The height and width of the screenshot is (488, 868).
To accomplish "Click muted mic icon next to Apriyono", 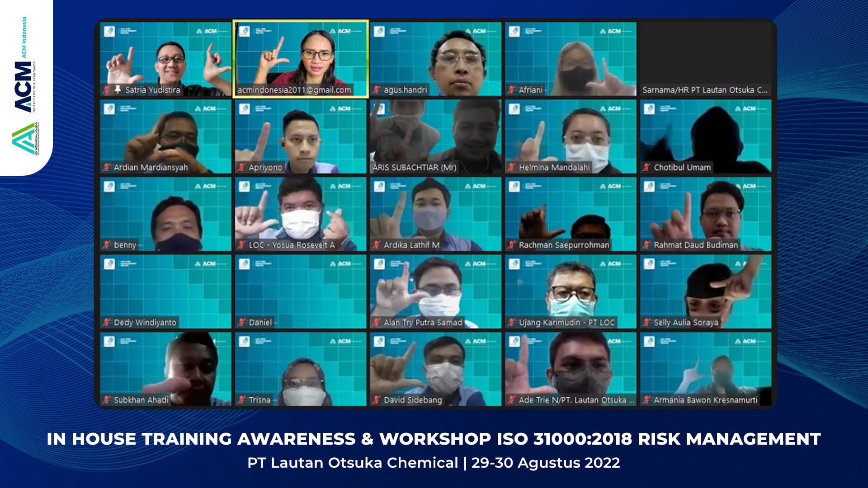I will tap(241, 168).
